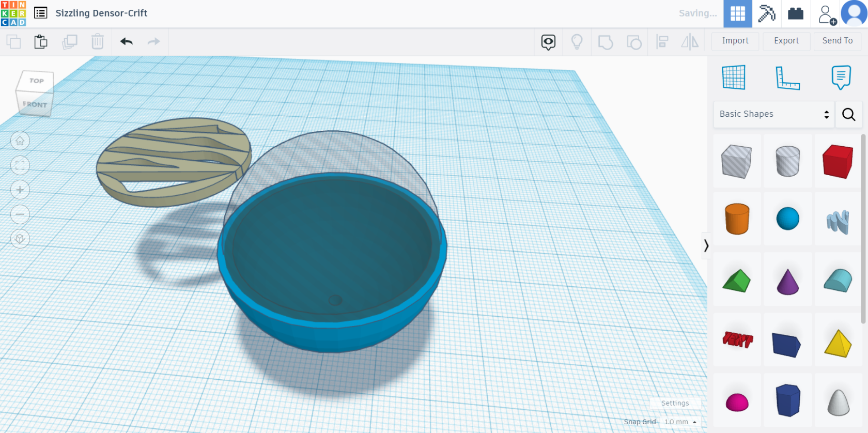Viewport: 868px width, 433px height.
Task: Open Snap Grid 1.0 mm dropdown
Action: (x=680, y=422)
